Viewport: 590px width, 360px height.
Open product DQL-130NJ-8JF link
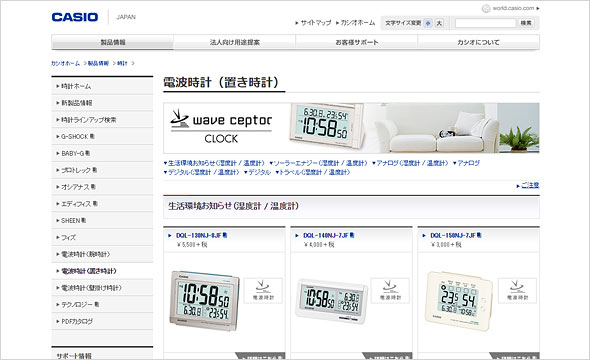coord(198,235)
